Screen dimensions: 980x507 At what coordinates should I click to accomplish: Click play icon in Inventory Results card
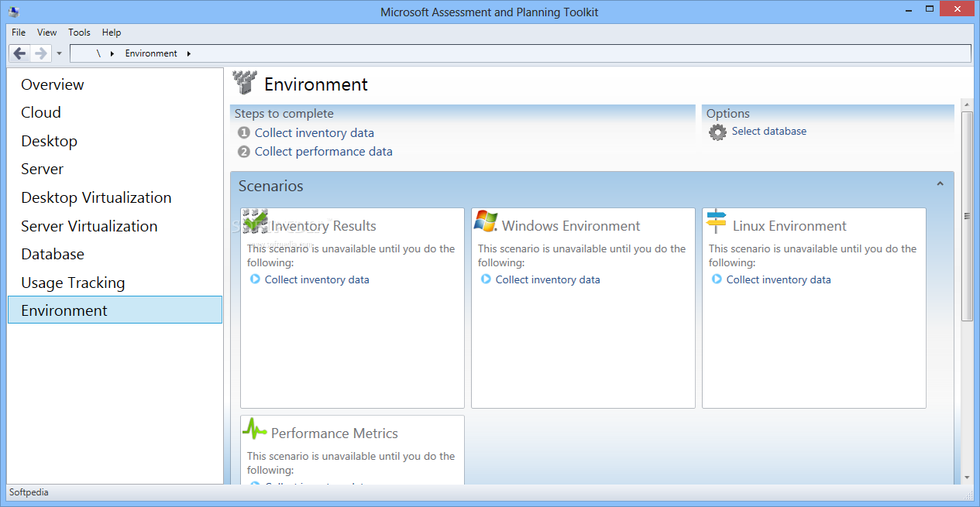coord(255,279)
